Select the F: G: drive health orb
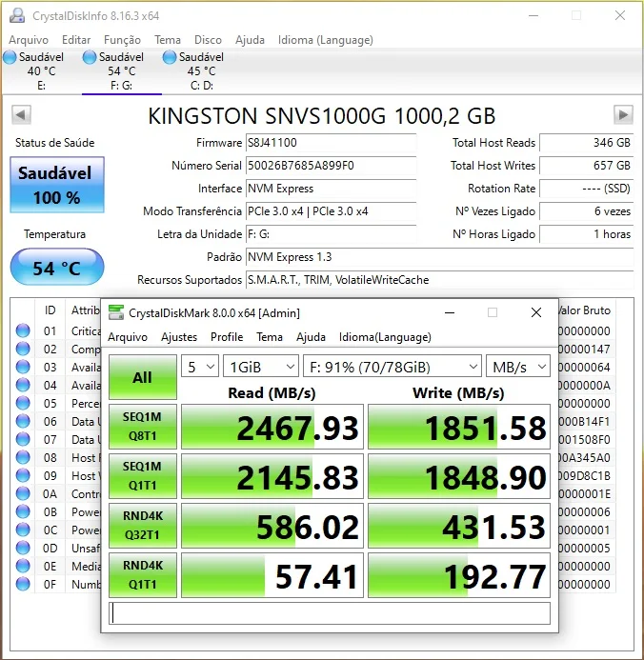Viewport: 644px width, 660px height. [90, 57]
